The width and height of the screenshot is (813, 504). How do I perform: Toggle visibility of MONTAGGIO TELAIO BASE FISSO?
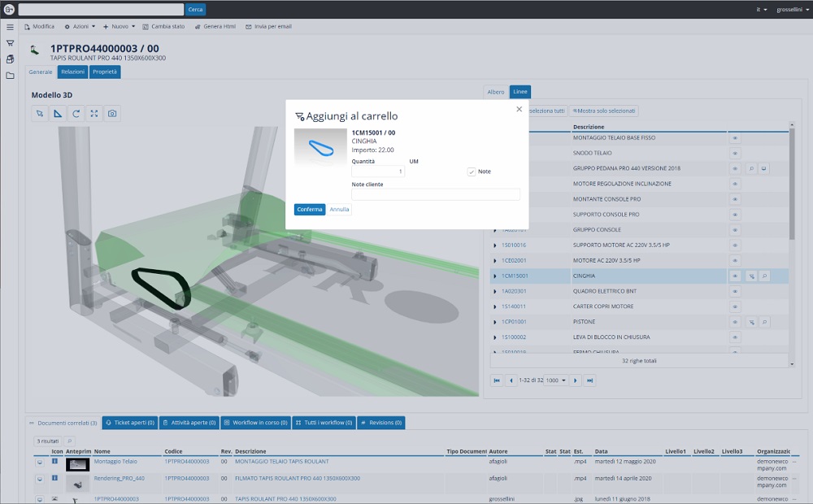[735, 138]
